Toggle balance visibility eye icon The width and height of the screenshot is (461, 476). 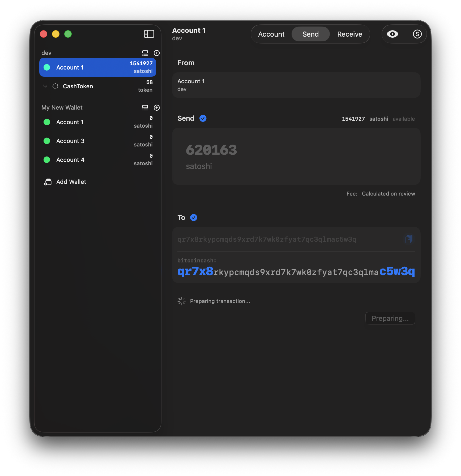tap(392, 34)
